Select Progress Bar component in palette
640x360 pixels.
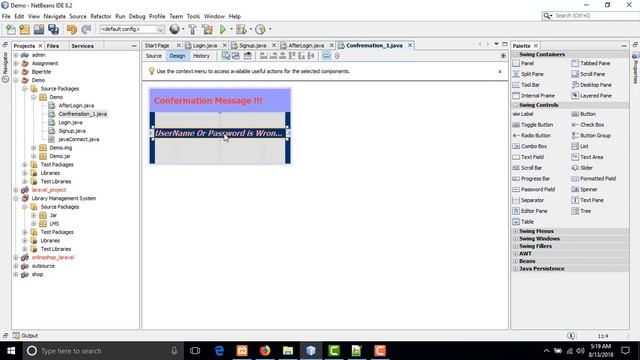[531, 179]
